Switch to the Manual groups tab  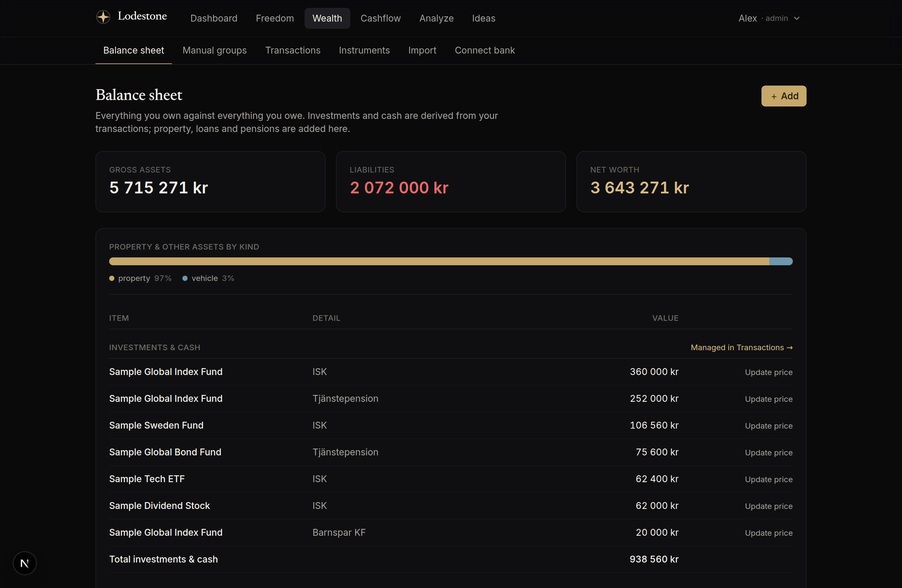(x=214, y=50)
